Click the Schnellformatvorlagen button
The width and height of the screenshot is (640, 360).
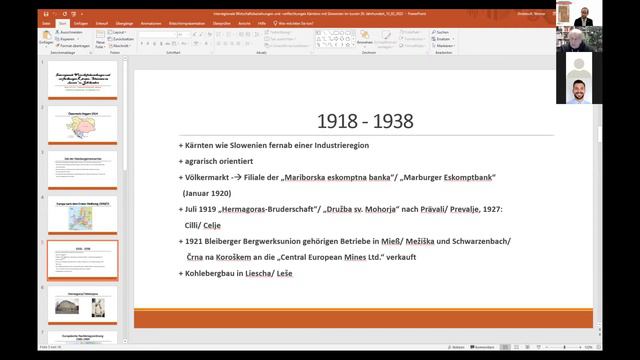[x=385, y=40]
